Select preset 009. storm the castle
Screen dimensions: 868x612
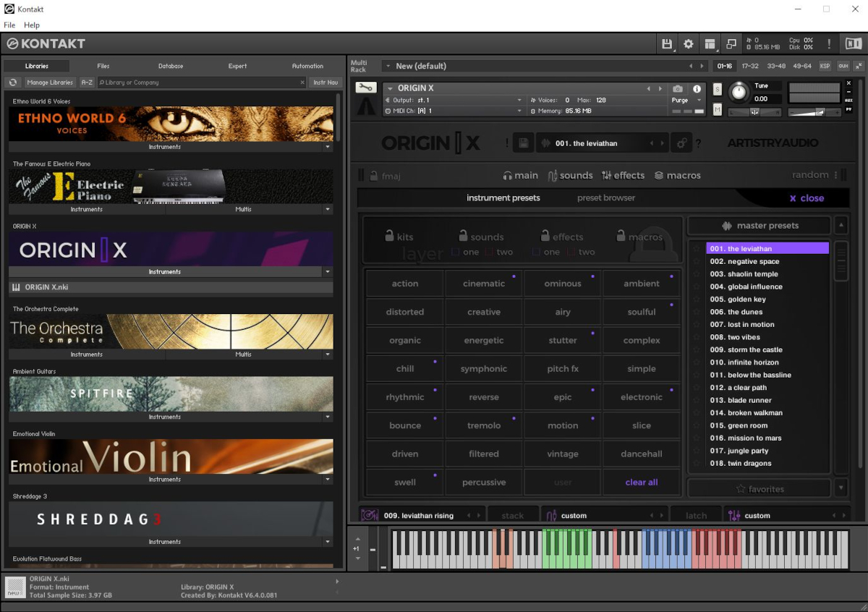pyautogui.click(x=767, y=349)
